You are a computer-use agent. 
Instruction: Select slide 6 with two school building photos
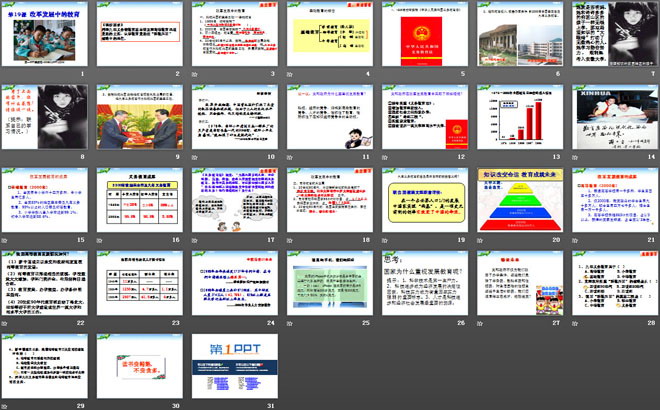pyautogui.click(x=512, y=35)
